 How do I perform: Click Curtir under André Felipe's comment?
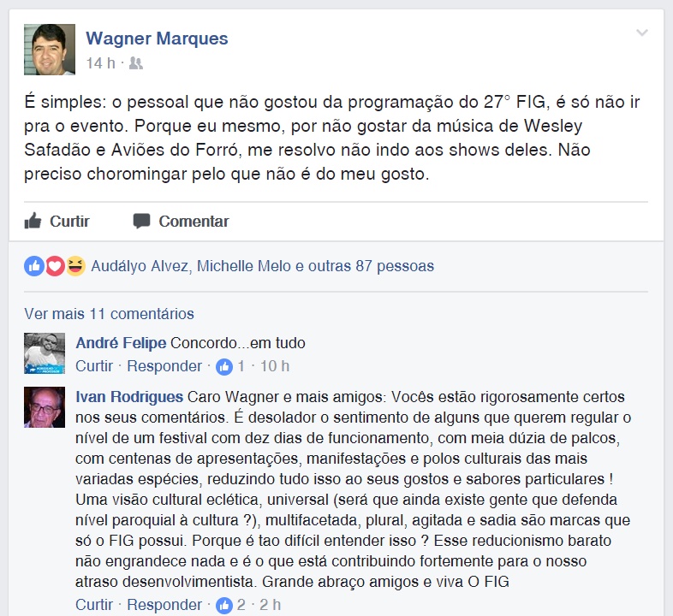(94, 366)
